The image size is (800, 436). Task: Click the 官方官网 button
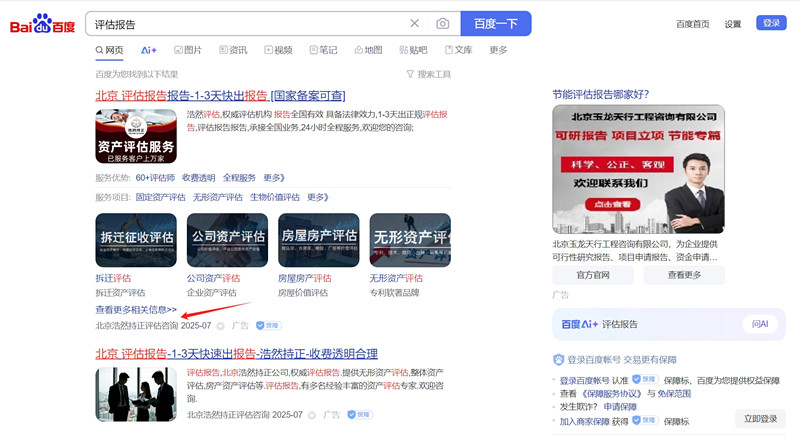coord(593,275)
